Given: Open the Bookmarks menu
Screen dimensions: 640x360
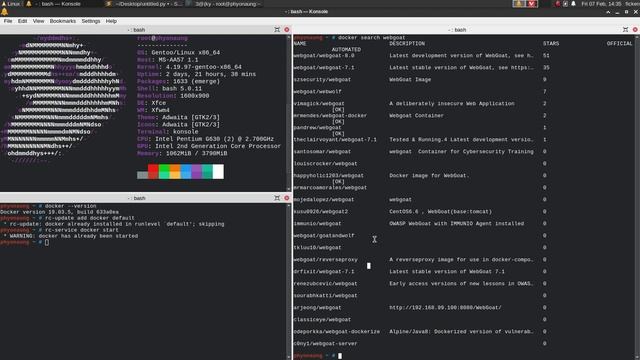Looking at the screenshot, I should (62, 21).
